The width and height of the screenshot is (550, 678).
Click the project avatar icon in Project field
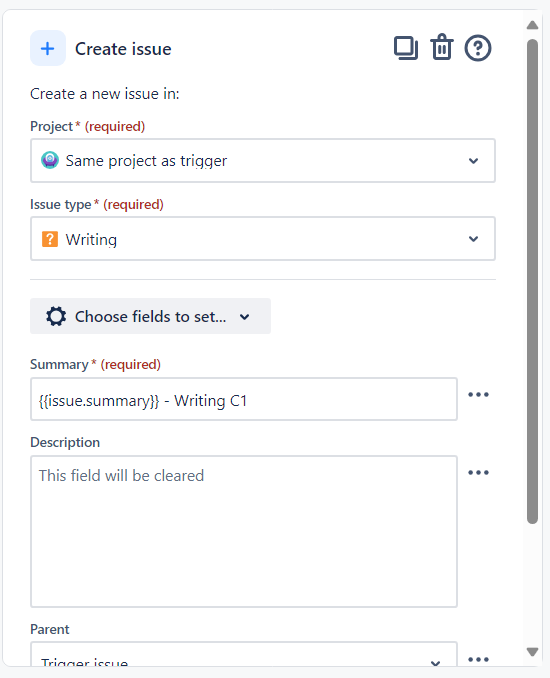(x=50, y=160)
